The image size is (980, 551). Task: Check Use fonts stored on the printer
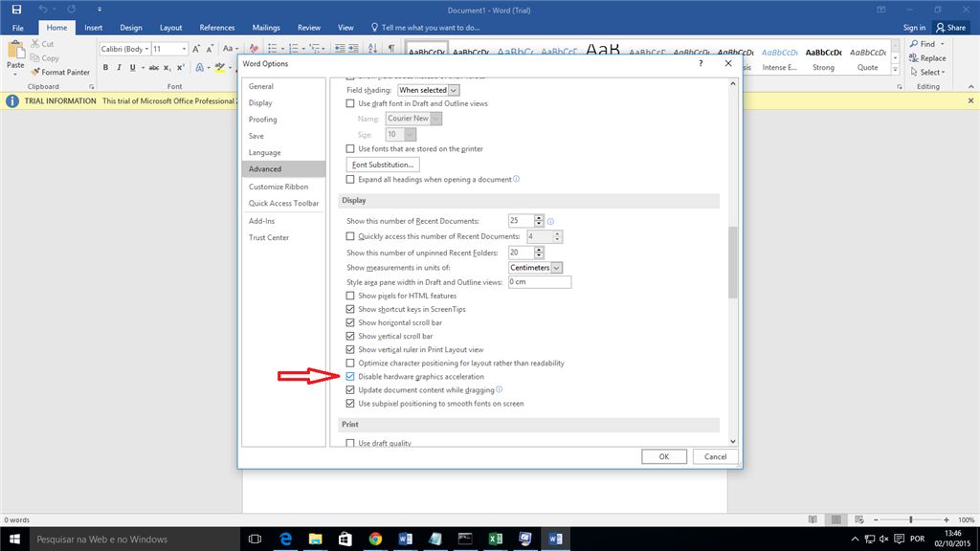[x=350, y=148]
